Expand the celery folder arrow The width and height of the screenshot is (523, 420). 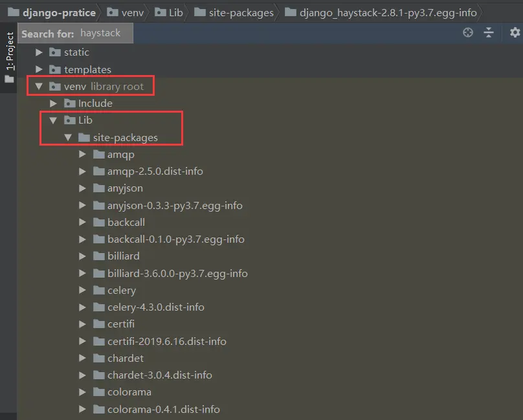(x=82, y=290)
